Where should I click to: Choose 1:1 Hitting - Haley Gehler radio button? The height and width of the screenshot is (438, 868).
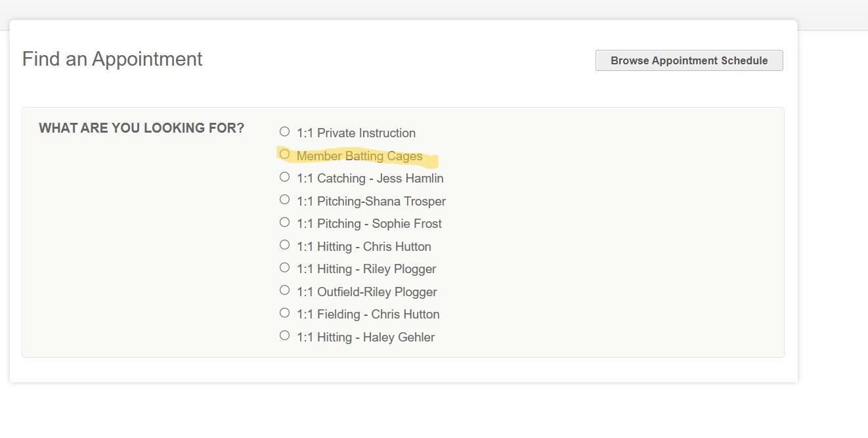pos(284,336)
